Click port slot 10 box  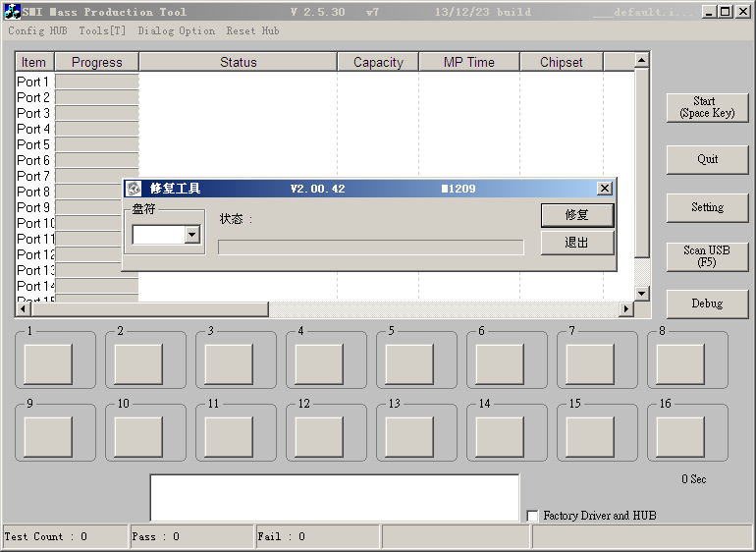(x=138, y=437)
